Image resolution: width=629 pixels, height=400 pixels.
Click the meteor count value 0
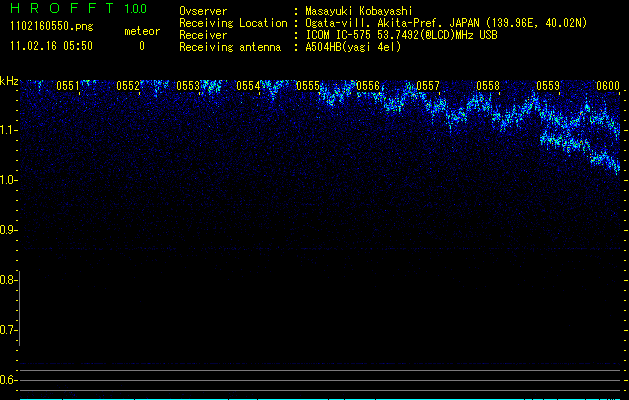point(142,46)
